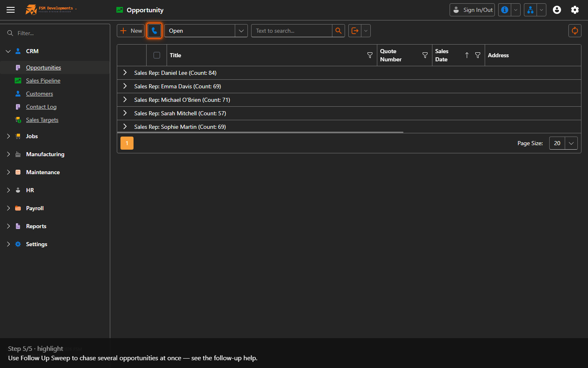
Task: Filter the Sales Date column
Action: [x=478, y=55]
